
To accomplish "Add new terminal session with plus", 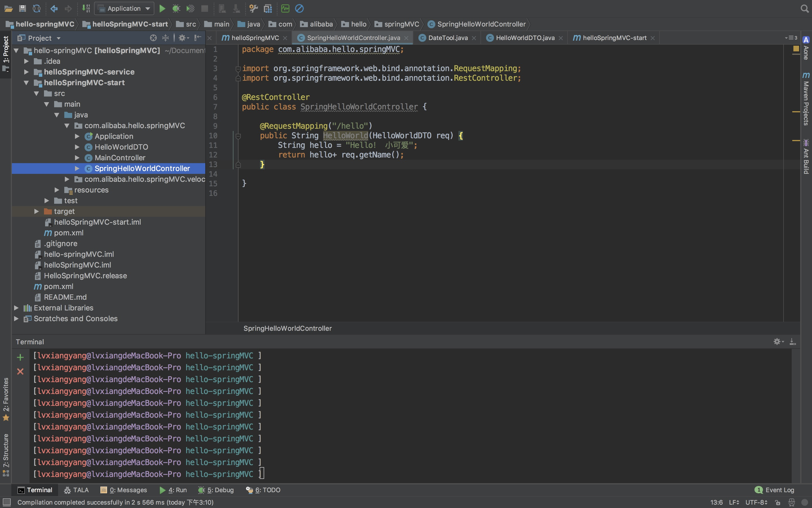I will pos(21,357).
